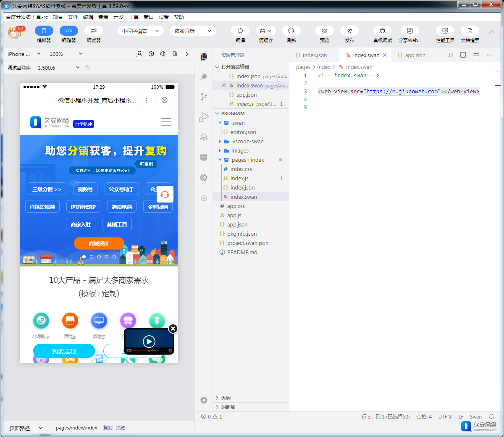The image size is (504, 437).
Task: Open the Explorer files icon in activity bar
Action: click(x=204, y=57)
